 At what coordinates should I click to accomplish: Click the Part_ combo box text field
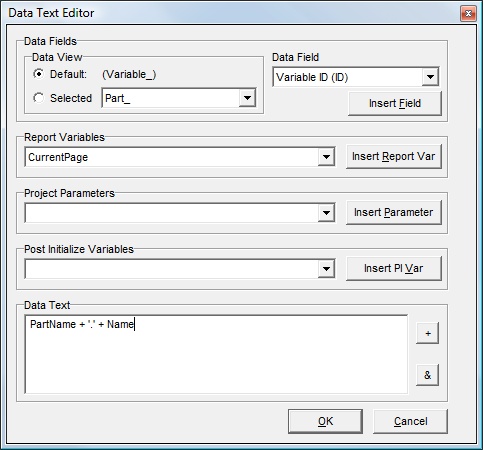pos(170,98)
